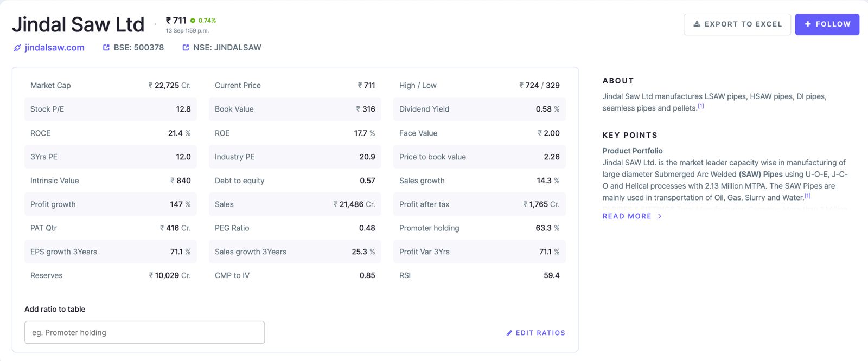This screenshot has width=868, height=361.
Task: Click the [1] citation after Water
Action: 807,196
